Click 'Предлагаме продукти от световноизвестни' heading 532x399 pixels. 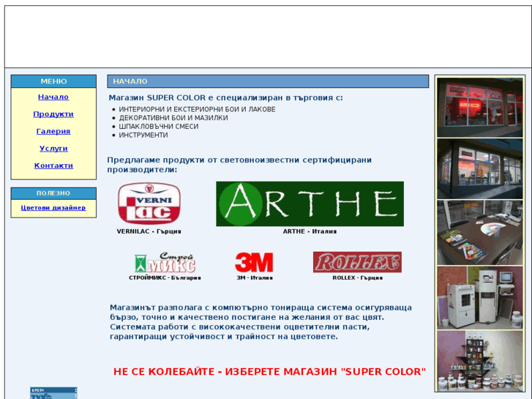[x=239, y=165]
